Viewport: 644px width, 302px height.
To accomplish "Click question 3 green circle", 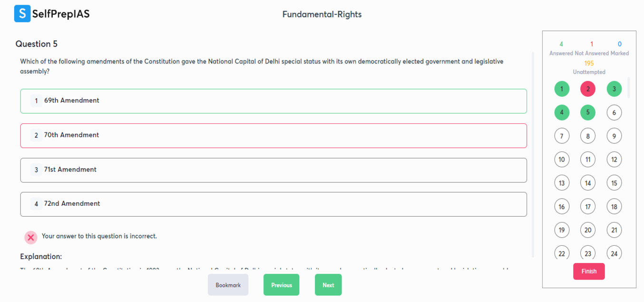I will pyautogui.click(x=614, y=89).
